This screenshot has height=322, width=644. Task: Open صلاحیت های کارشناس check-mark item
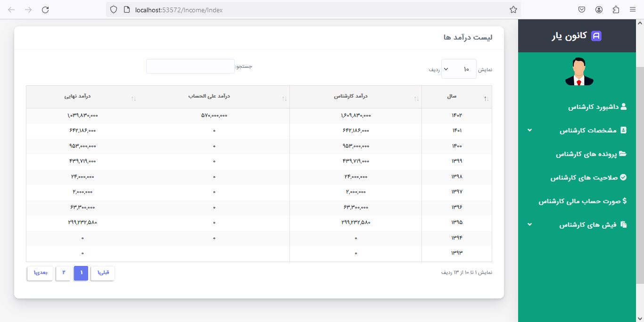(588, 178)
